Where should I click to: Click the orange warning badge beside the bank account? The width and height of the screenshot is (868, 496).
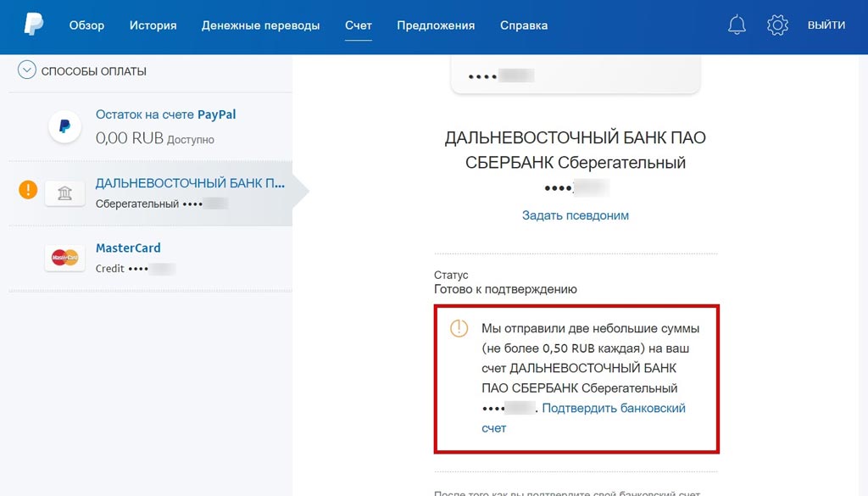28,189
